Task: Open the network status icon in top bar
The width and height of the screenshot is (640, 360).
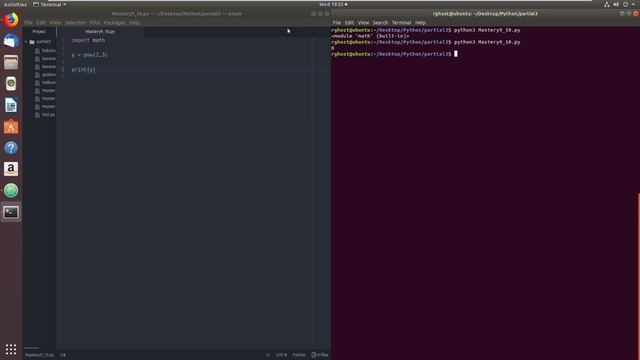Action: (607, 4)
